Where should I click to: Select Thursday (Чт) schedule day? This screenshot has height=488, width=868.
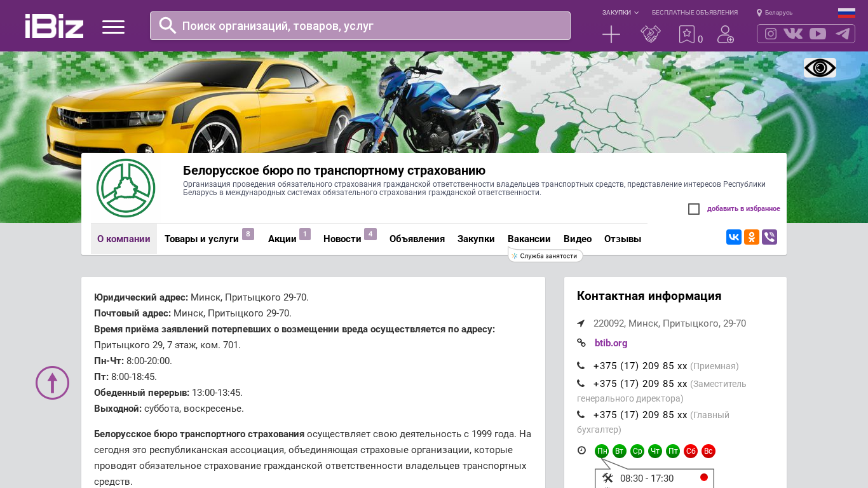655,451
